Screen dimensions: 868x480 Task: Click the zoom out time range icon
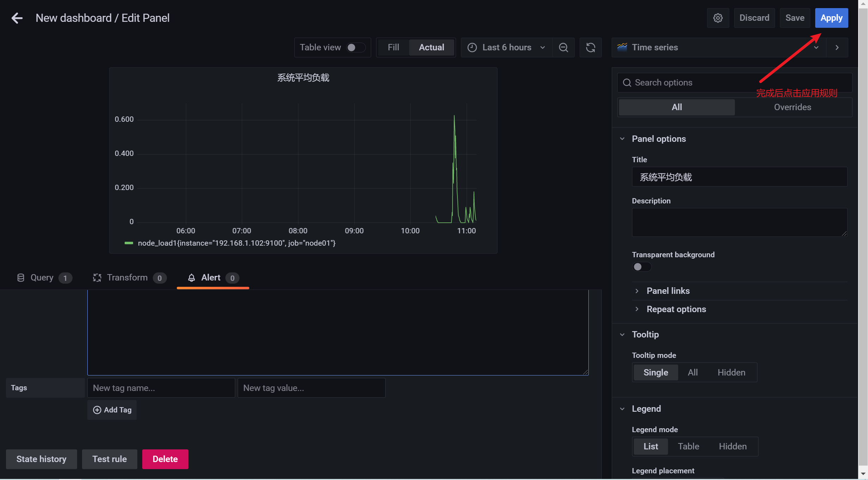coord(563,48)
